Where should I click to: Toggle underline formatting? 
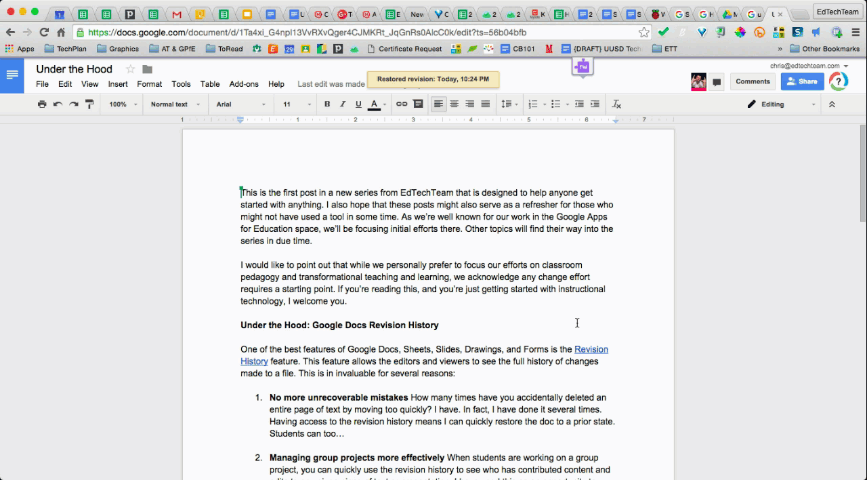pyautogui.click(x=358, y=104)
